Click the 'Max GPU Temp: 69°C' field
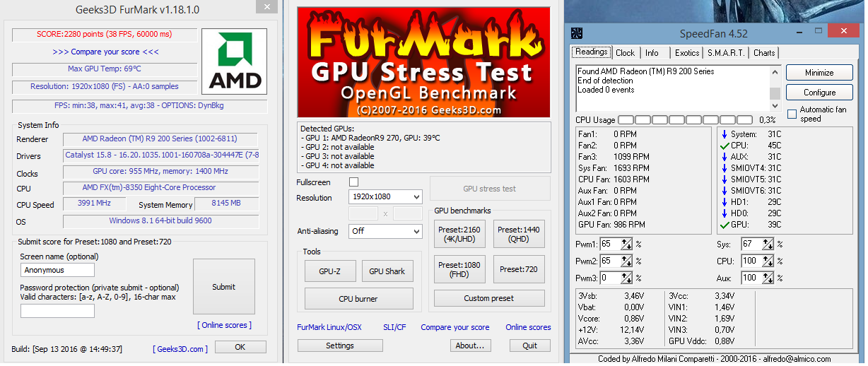 click(104, 69)
